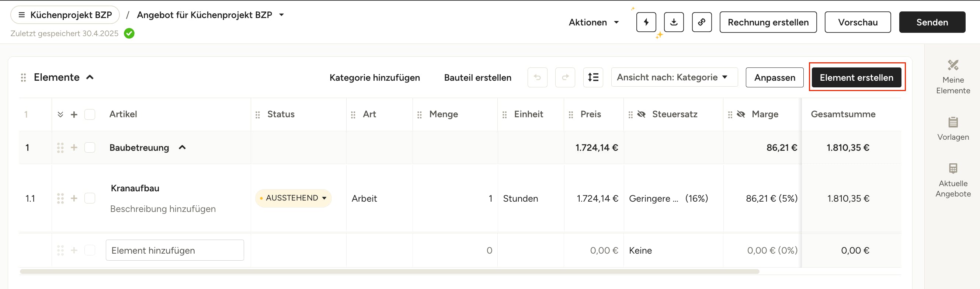Click the redo arrow icon
This screenshot has width=980, height=289.
[x=565, y=77]
